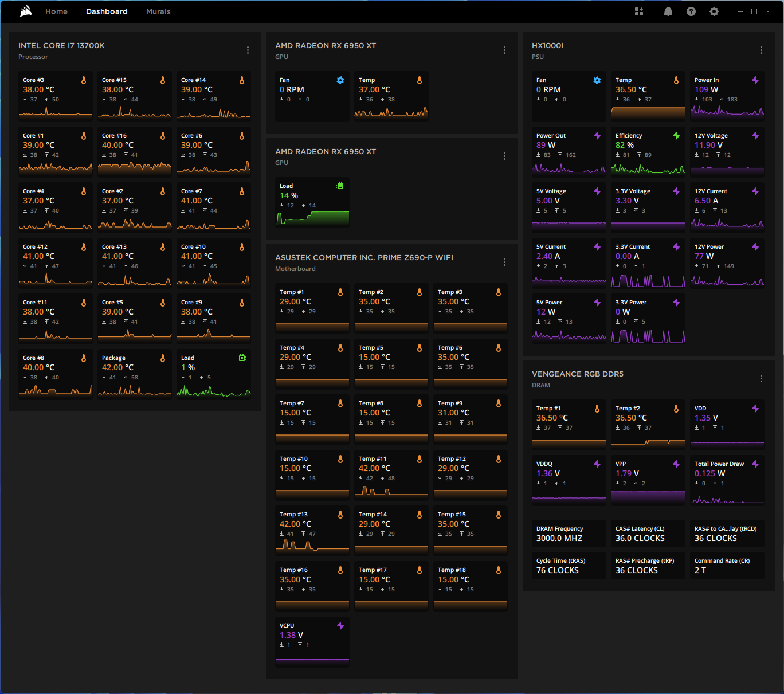Click the Cycle Time 76 CLOCKS value
This screenshot has width=784, height=694.
click(558, 570)
